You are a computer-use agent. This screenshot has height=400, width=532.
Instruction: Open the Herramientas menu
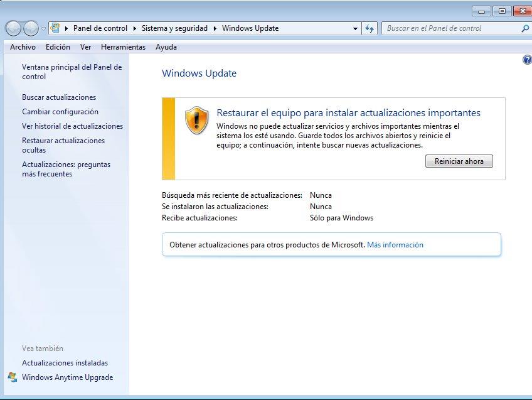123,47
